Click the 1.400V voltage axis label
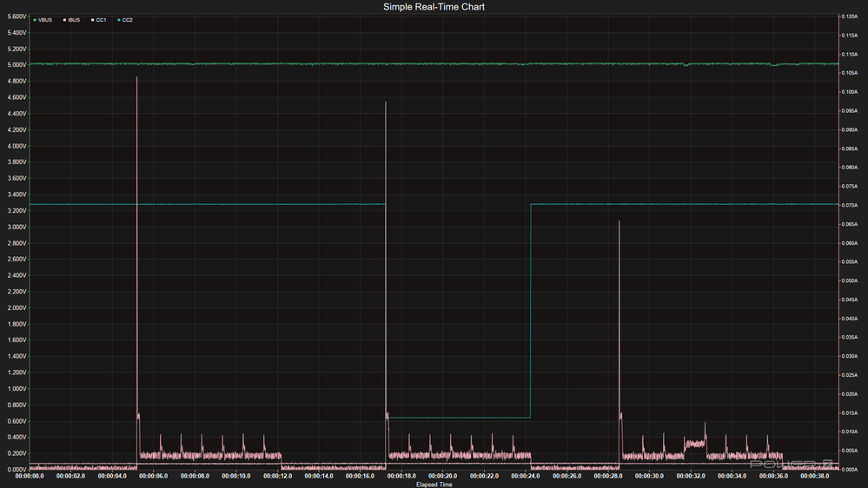This screenshot has height=488, width=868. (17, 356)
